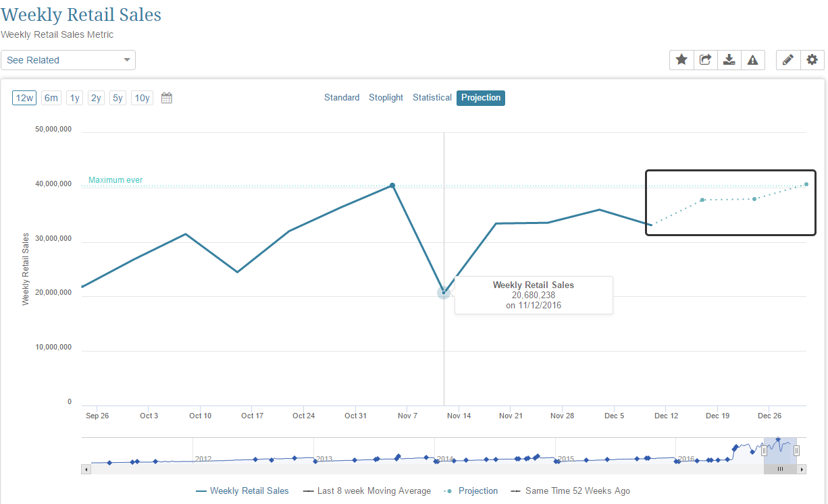The width and height of the screenshot is (828, 504).
Task: Select the Statistical view tab
Action: [x=432, y=98]
